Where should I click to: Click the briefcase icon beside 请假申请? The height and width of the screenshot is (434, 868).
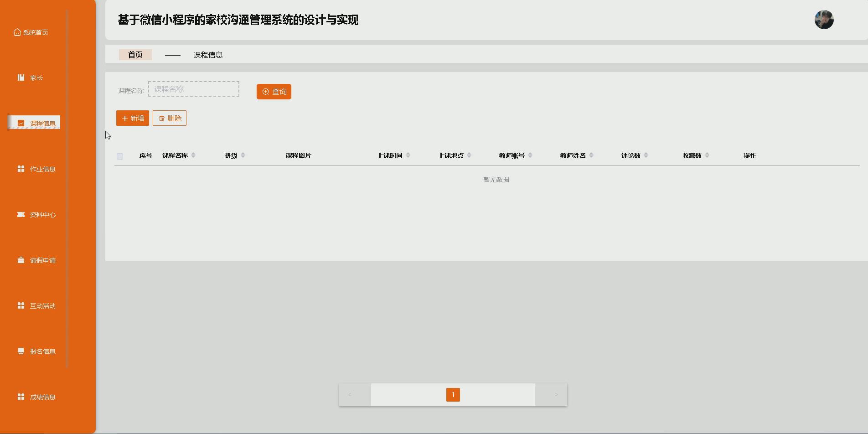pos(21,260)
